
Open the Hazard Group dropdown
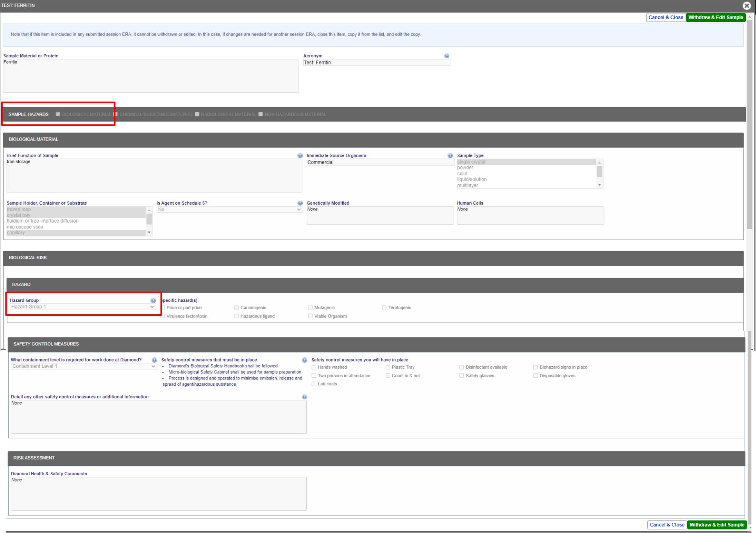[x=82, y=307]
